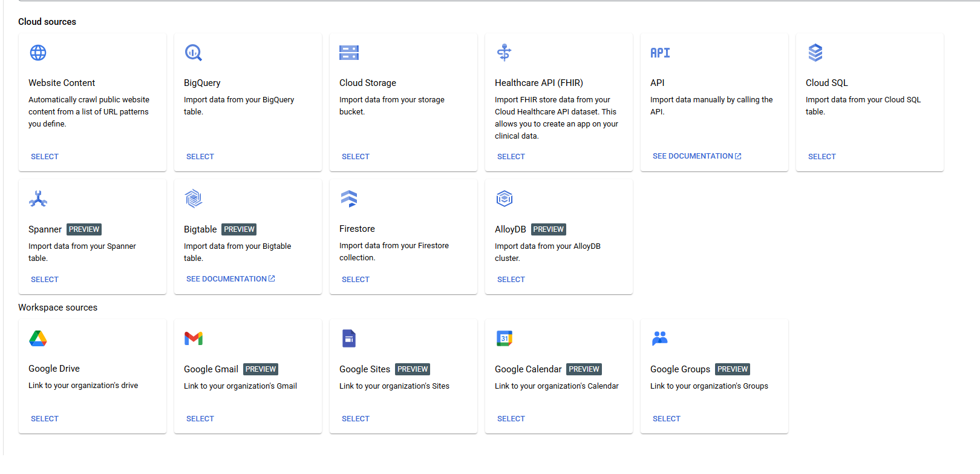The width and height of the screenshot is (980, 474).
Task: Click the Google Sites PREVIEW badge
Action: coord(413,369)
